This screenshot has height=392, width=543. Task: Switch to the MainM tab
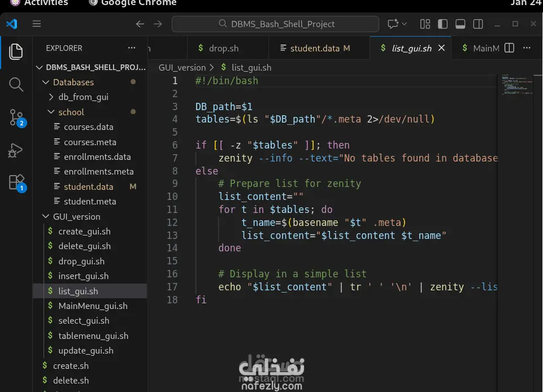pos(481,48)
